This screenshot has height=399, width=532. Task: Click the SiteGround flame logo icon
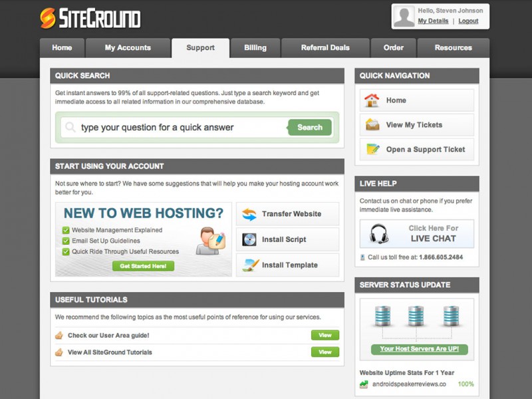pos(47,18)
